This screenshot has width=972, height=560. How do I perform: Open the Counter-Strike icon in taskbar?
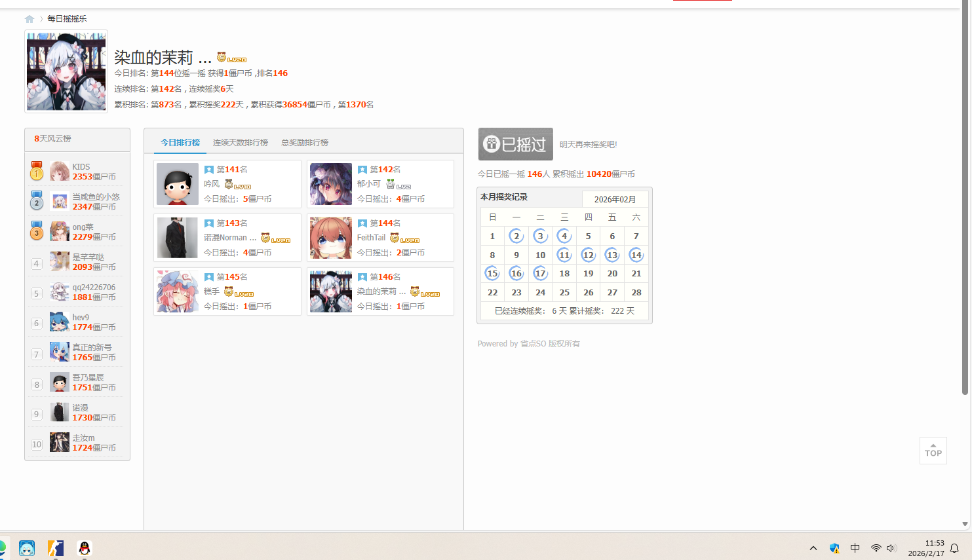(56, 548)
